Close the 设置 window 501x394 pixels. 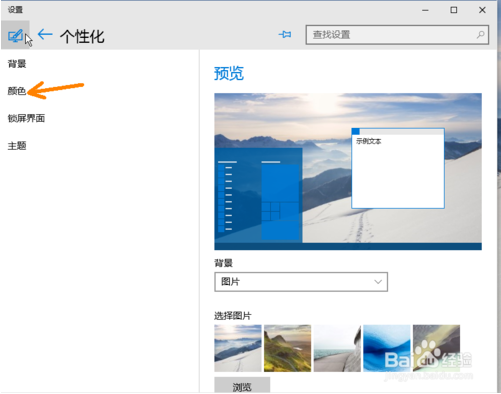tap(482, 10)
